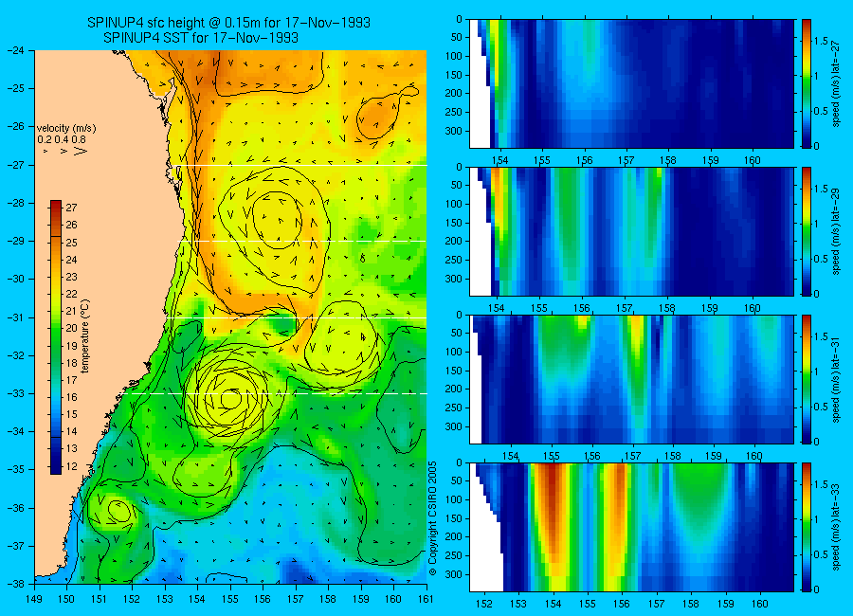Screen dimensions: 853x616
Task: Click the "© Copyright CSIRO 2005" text
Action: pos(433,518)
